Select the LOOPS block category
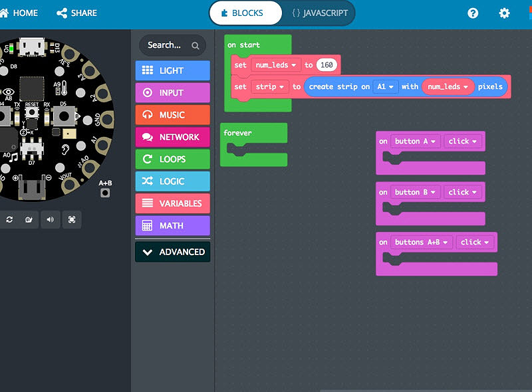Viewport: 532px width, 392px height. click(172, 159)
